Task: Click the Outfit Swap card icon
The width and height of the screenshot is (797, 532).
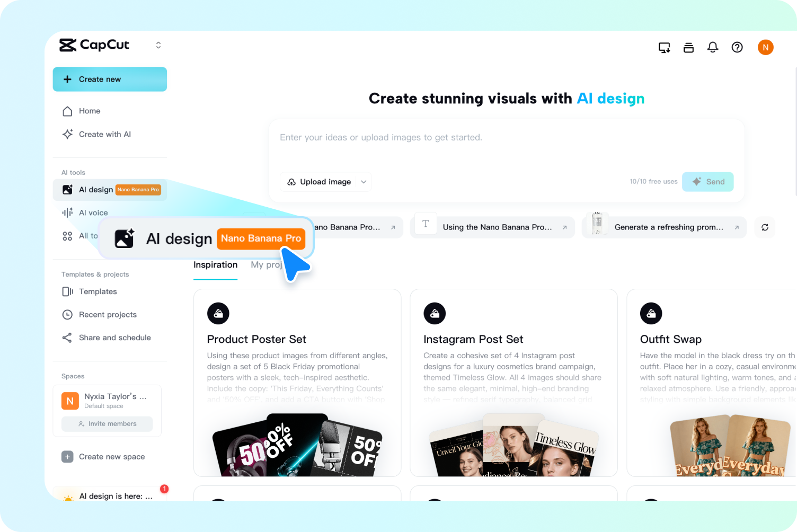Action: click(651, 314)
